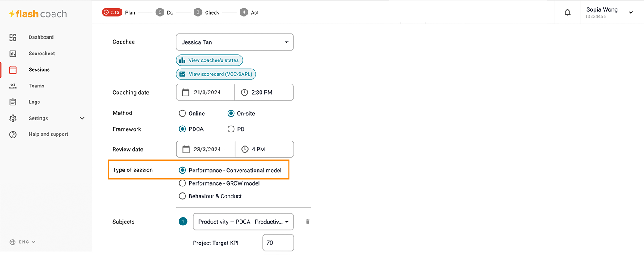Click the Sessions calendar icon in sidebar
Viewport: 644px width, 255px height.
pyautogui.click(x=13, y=69)
